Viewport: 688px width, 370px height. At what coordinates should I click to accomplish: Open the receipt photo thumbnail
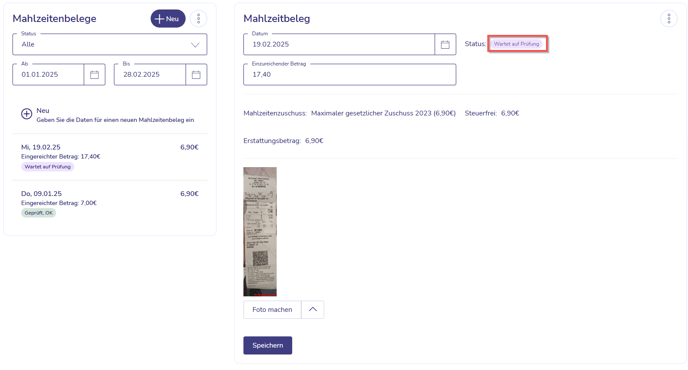coord(260,231)
